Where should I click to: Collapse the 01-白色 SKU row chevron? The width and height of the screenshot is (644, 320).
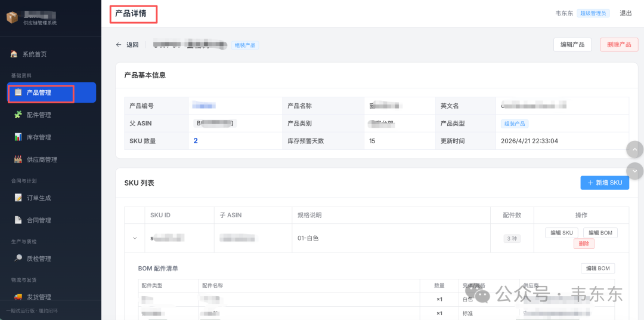pyautogui.click(x=135, y=238)
